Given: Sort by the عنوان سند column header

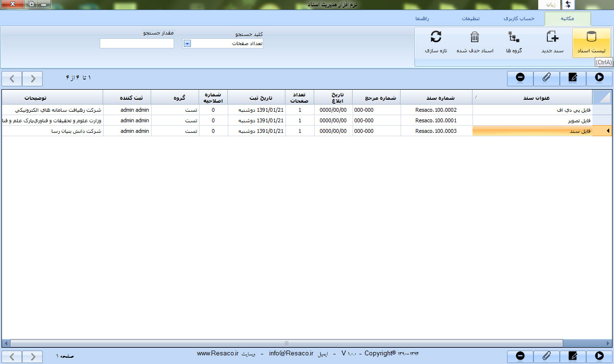Looking at the screenshot, I should point(531,97).
